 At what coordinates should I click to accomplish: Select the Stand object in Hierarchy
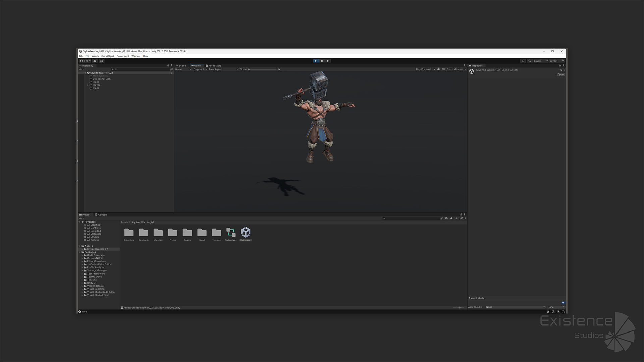(96, 88)
